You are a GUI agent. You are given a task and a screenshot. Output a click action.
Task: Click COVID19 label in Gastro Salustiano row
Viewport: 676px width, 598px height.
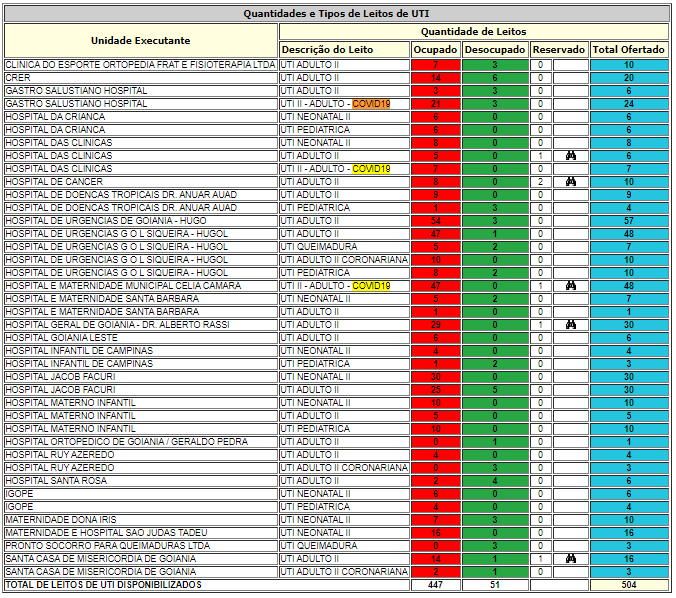[x=371, y=104]
